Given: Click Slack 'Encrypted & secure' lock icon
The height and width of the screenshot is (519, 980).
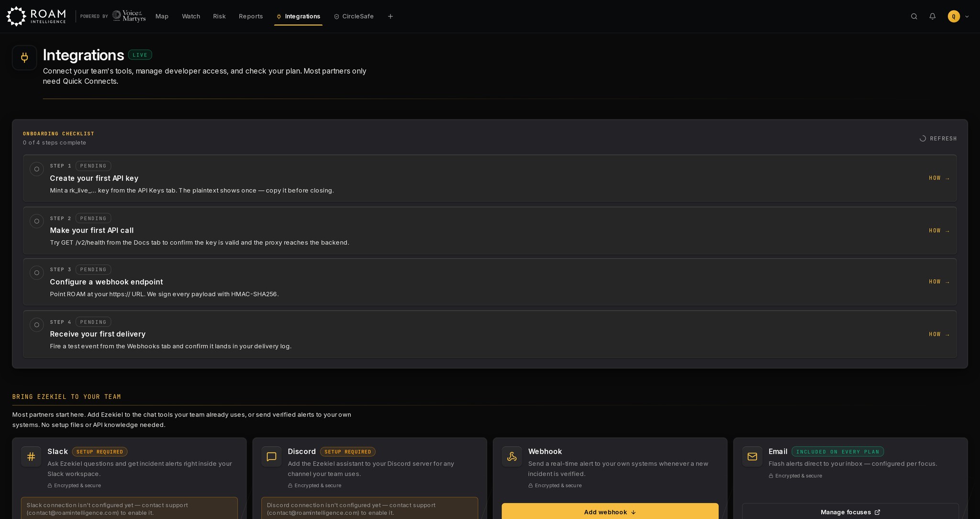Looking at the screenshot, I should [x=50, y=485].
